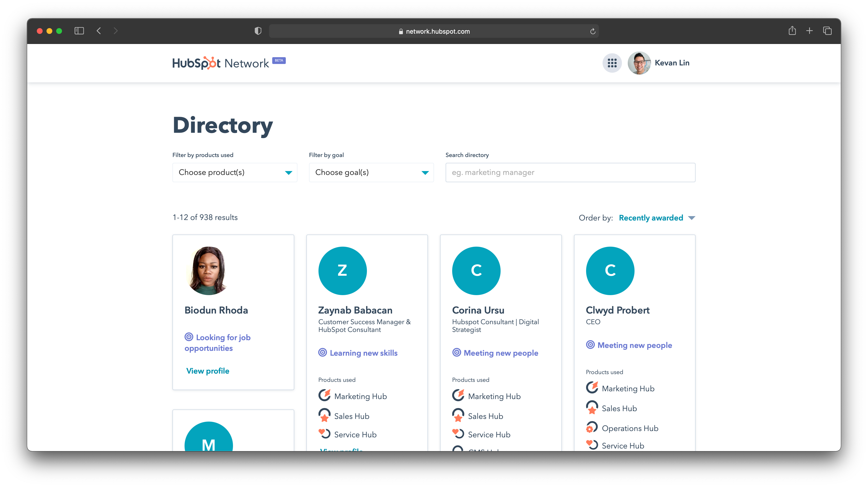Go back with the browser back arrow

pos(99,31)
